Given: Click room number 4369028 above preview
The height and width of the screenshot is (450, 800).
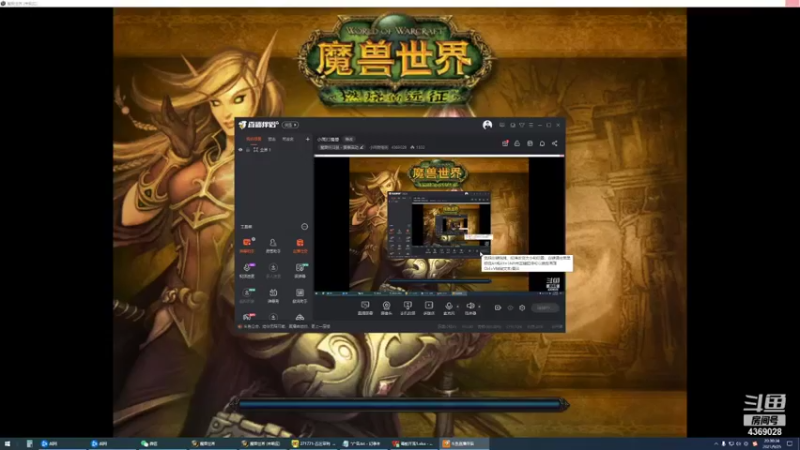Looking at the screenshot, I should pyautogui.click(x=399, y=147).
